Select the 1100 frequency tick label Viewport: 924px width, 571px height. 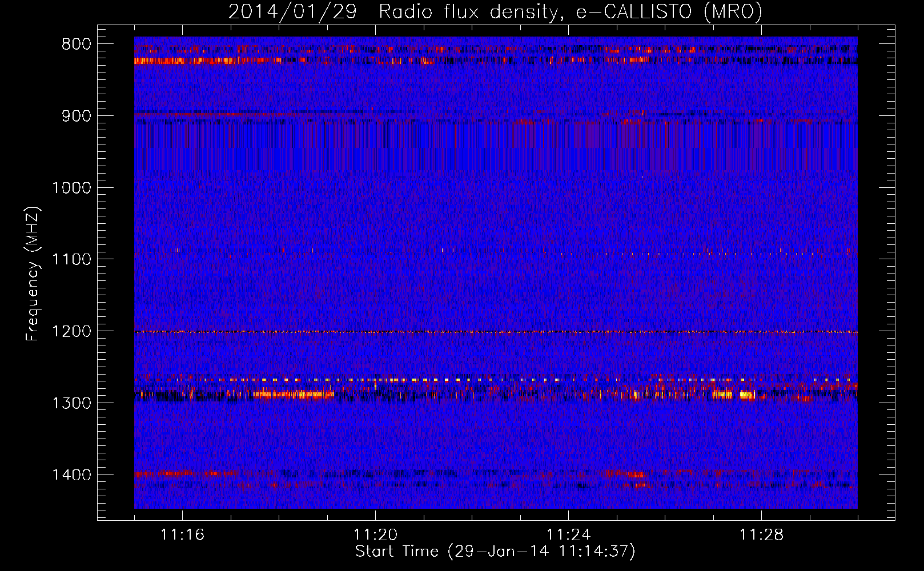(71, 260)
